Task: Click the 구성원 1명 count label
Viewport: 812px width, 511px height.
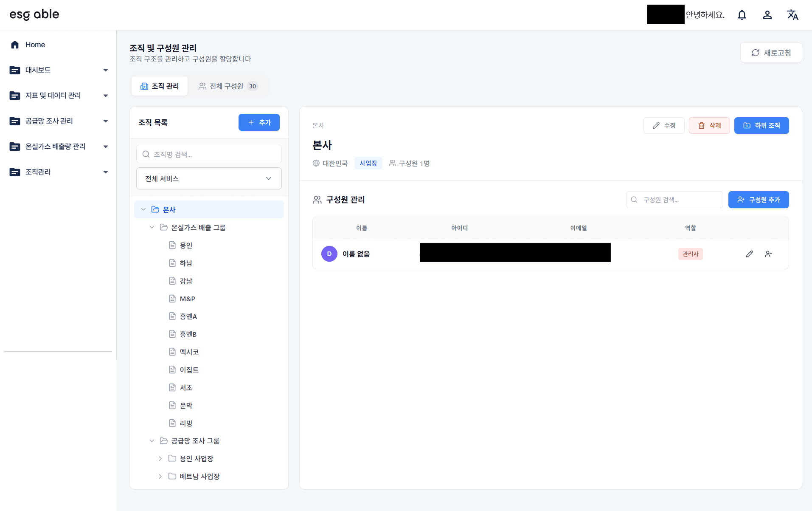Action: coord(409,163)
